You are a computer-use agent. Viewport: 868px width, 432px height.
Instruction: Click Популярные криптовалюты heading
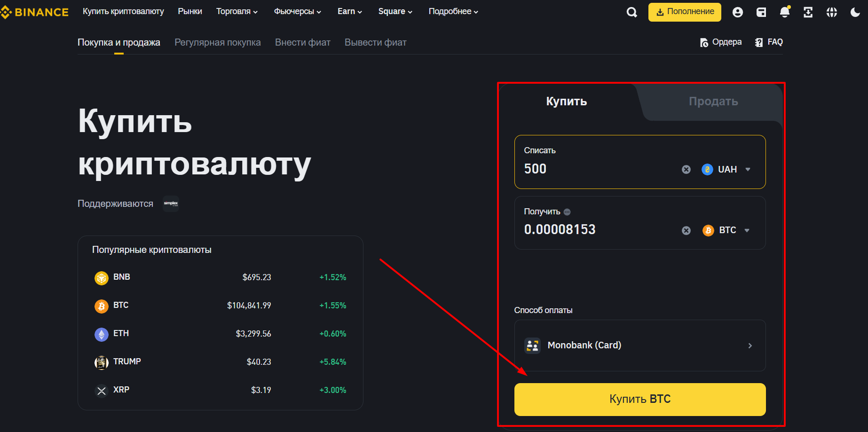tap(152, 250)
